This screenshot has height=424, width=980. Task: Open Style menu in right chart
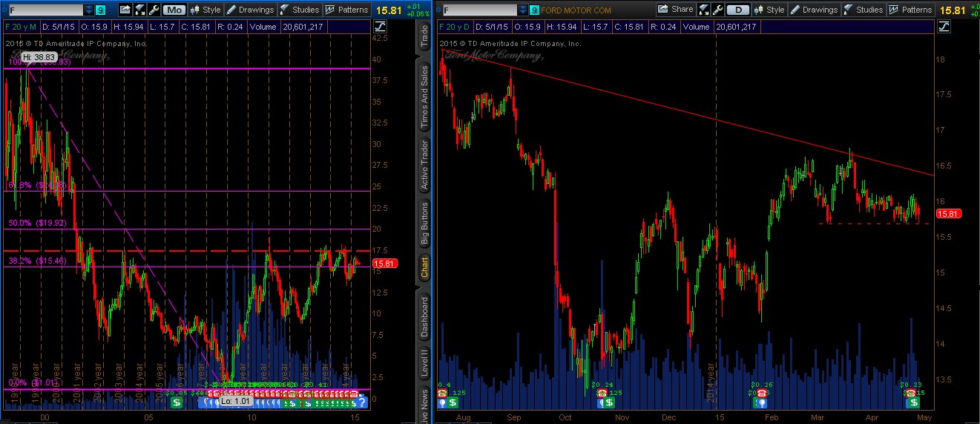click(x=769, y=10)
